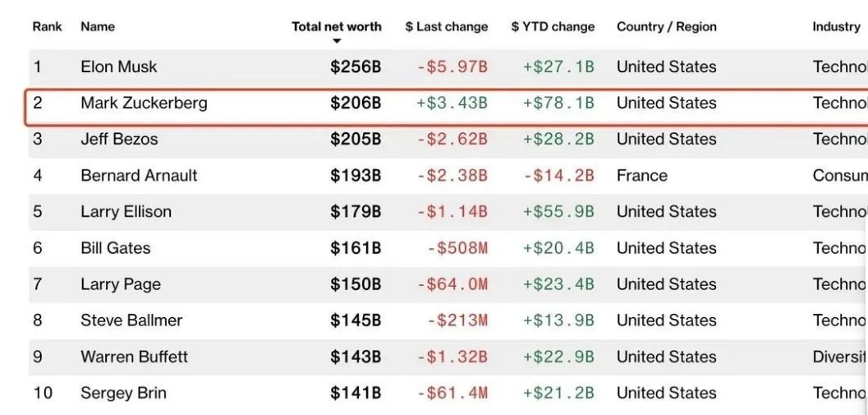Select the Jeff Bezos name link
Viewport: 868px width, 415px height.
click(119, 139)
